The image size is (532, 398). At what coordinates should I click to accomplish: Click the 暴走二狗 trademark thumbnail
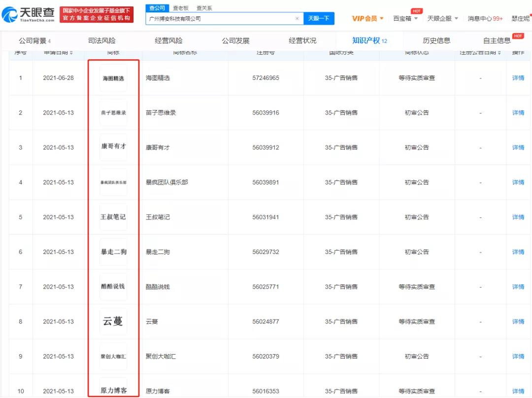tap(113, 252)
